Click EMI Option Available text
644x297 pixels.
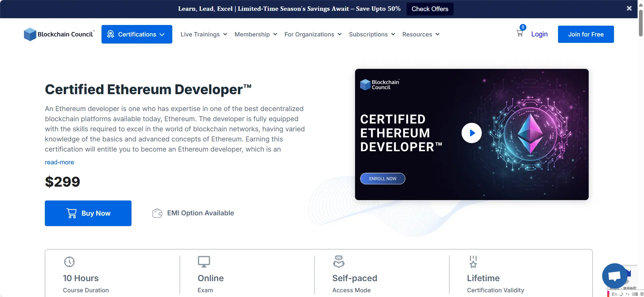coord(201,213)
